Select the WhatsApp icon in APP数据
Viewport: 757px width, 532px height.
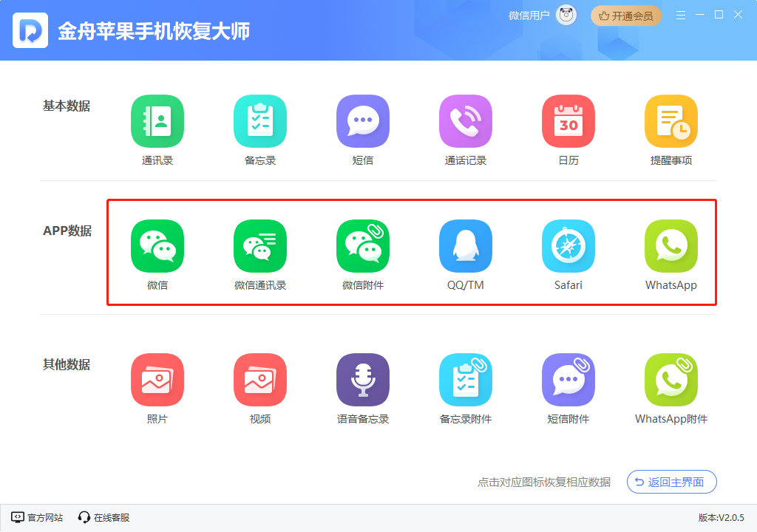671,246
